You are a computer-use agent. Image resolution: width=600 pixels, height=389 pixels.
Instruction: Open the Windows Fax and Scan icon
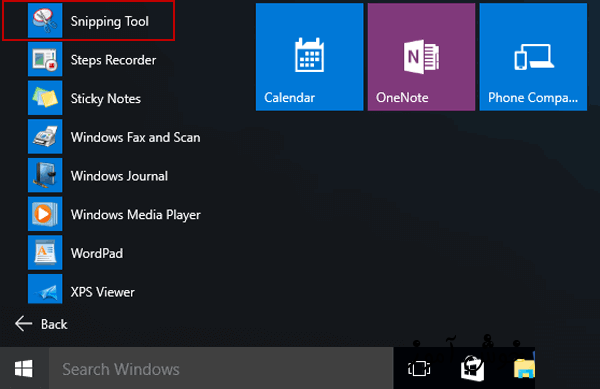coord(45,137)
